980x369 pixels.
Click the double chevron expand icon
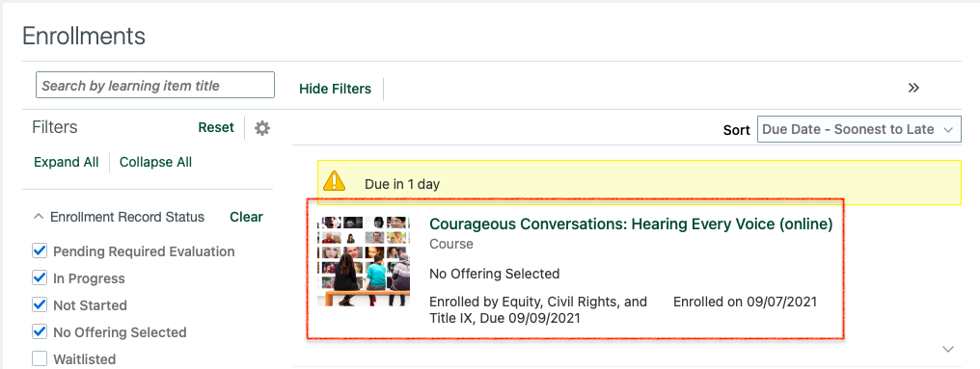coord(913,88)
